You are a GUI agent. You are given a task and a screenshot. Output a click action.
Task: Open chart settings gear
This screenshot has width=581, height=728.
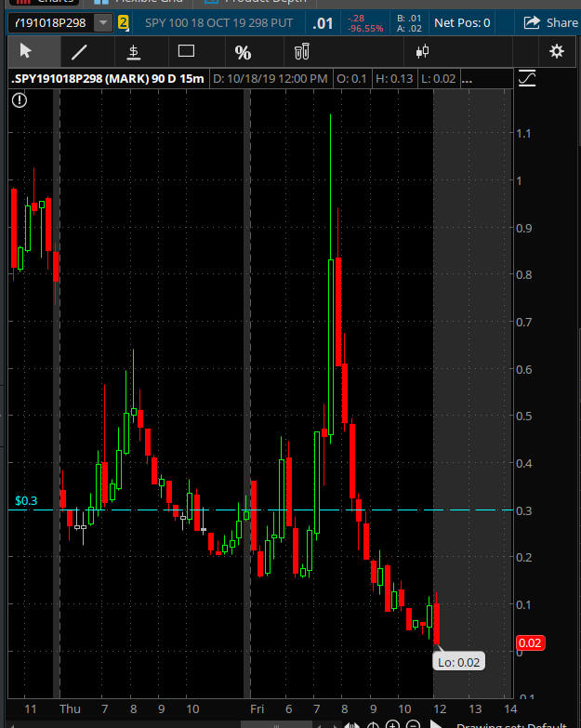[557, 51]
